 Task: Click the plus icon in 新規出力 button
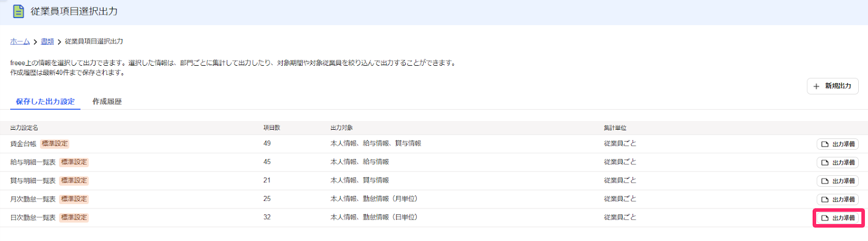[816, 86]
